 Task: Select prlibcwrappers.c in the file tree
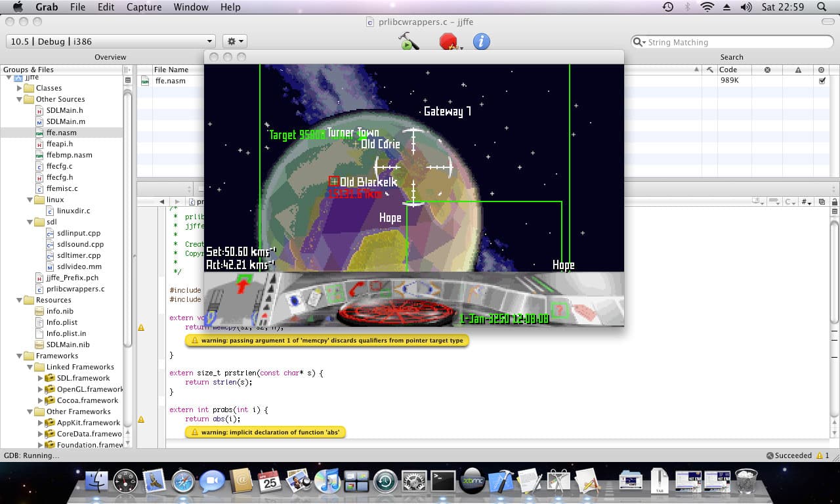(75, 289)
